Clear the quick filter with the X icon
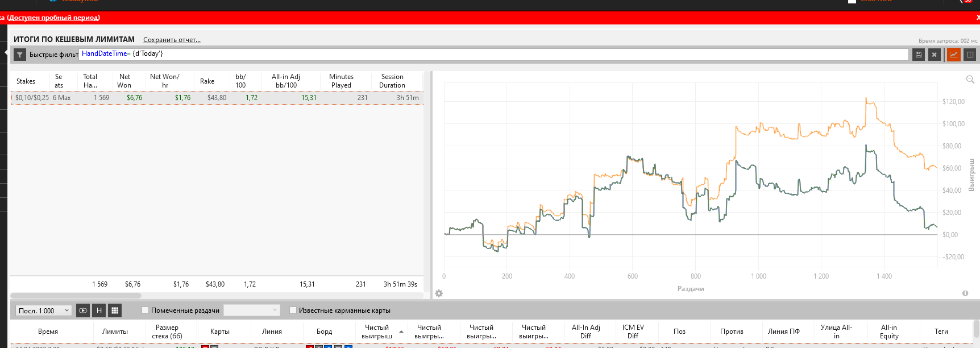980x348 pixels. click(x=934, y=55)
